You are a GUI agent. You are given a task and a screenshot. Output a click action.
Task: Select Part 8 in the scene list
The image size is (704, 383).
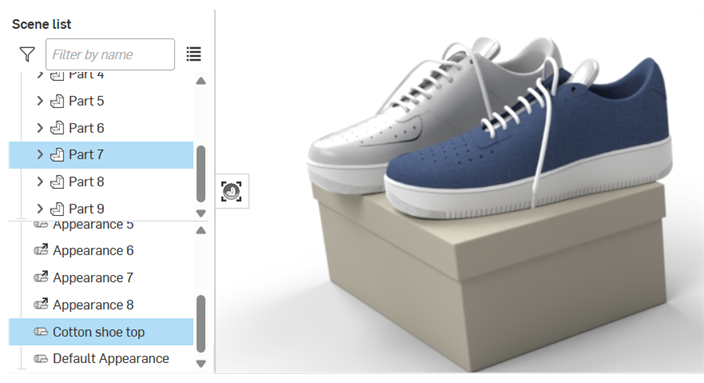pos(101,182)
